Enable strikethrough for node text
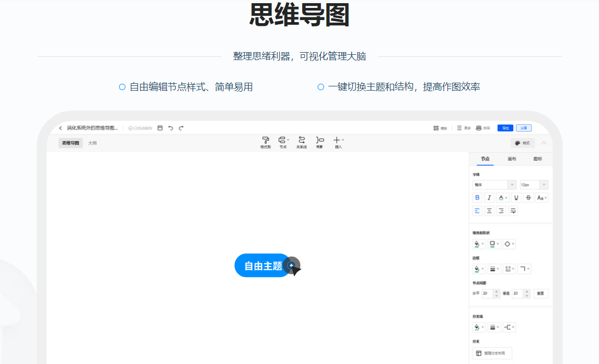 528,198
